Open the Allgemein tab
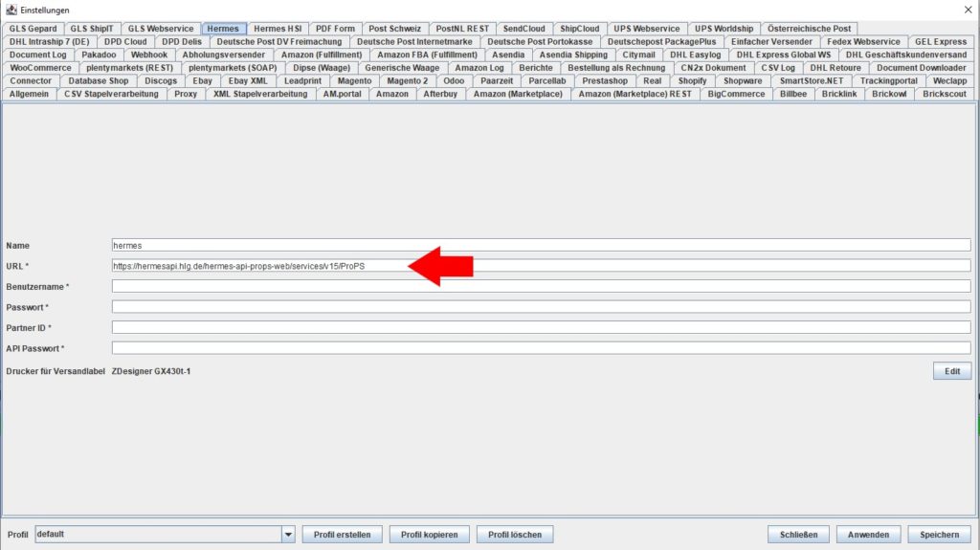 point(29,95)
